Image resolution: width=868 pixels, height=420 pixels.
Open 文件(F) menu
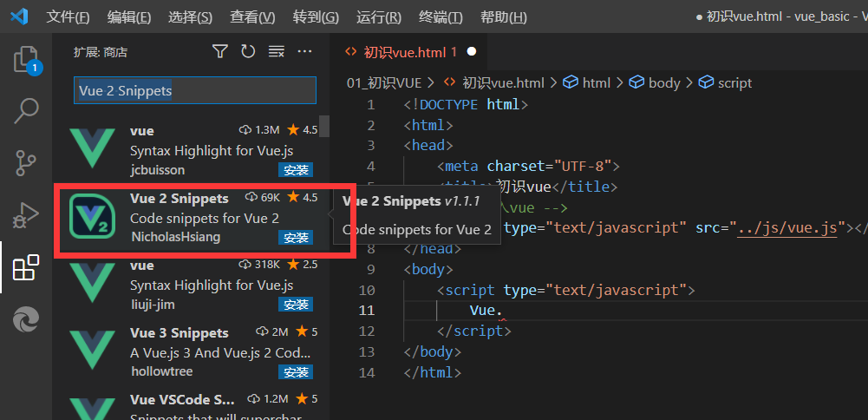point(68,17)
